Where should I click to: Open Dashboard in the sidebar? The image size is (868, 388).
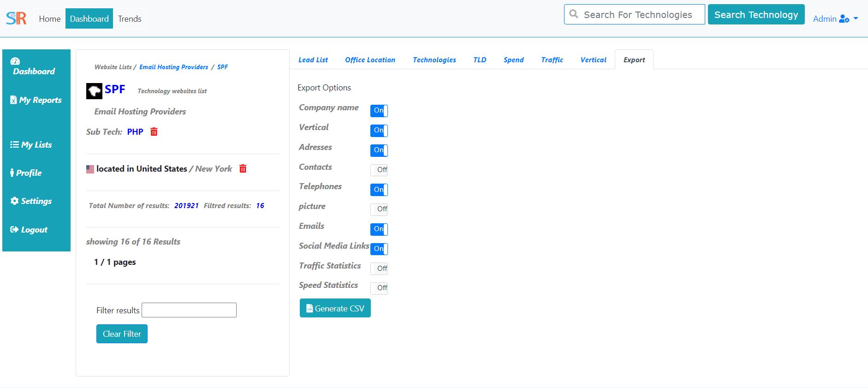34,67
